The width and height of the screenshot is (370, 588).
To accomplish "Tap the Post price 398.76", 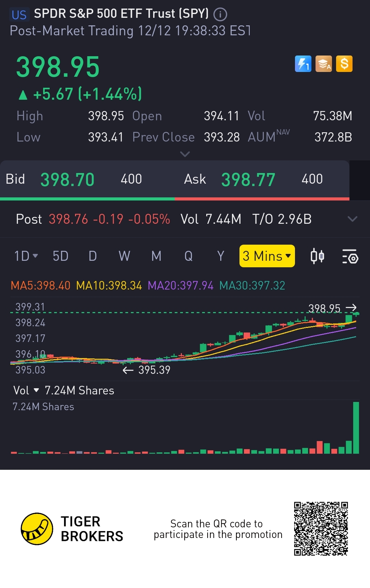I will (x=69, y=219).
